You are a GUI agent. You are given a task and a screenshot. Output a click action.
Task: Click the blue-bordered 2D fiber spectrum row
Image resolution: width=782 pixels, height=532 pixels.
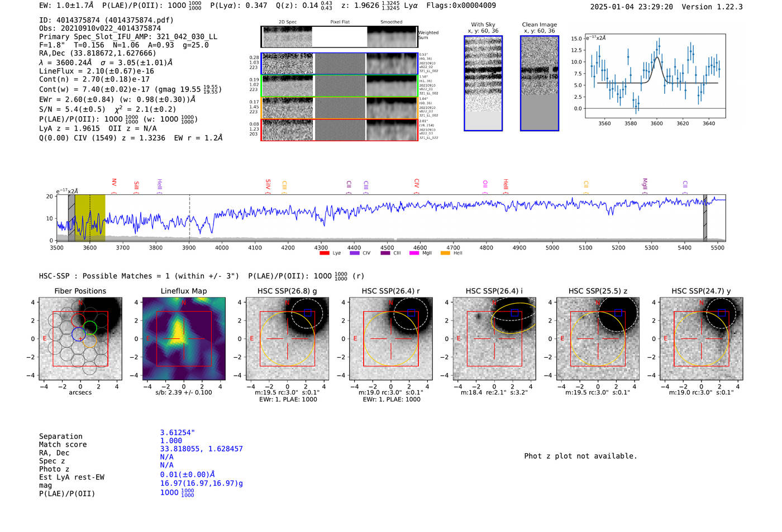coord(340,64)
